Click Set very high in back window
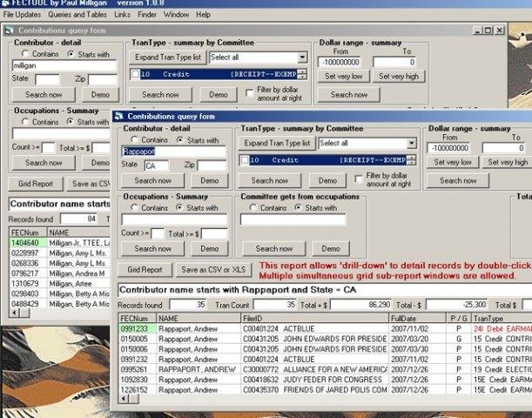Screen dimensions: 532x418 pos(399,77)
